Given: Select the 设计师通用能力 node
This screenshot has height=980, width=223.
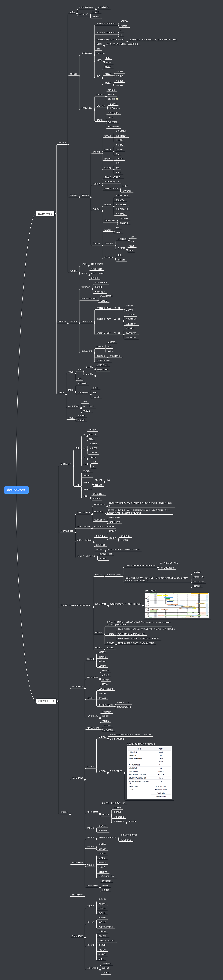Looking at the screenshot, I should (67, 531).
